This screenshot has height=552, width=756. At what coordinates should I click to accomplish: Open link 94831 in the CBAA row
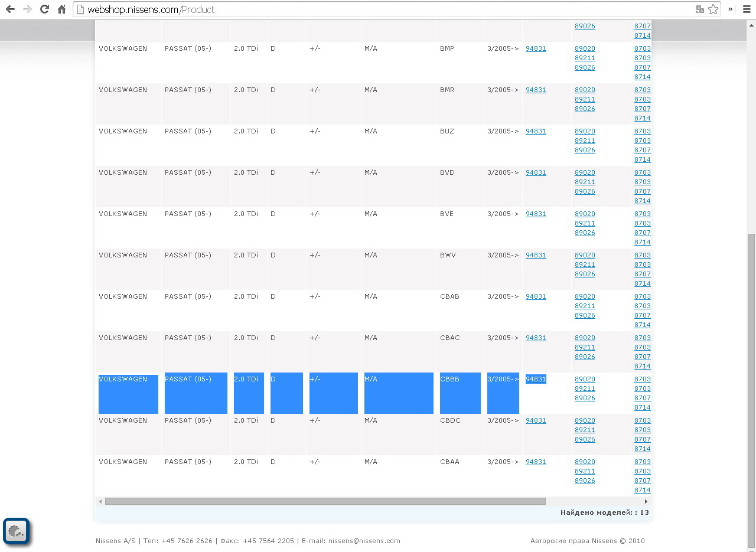[x=536, y=462]
